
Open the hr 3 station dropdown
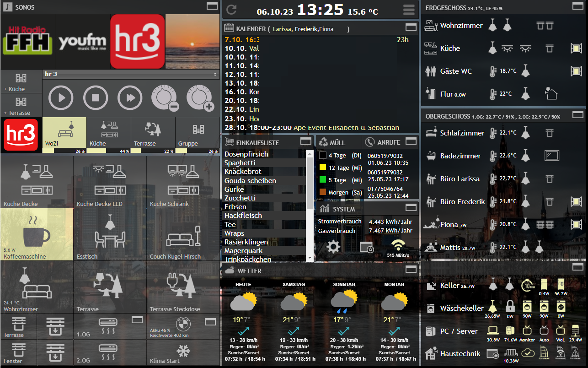(131, 74)
